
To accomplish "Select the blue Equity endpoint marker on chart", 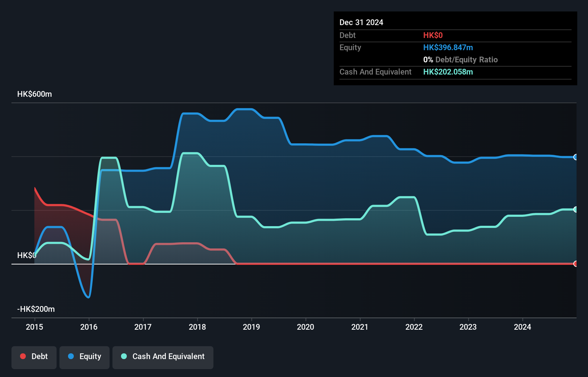I will [576, 157].
